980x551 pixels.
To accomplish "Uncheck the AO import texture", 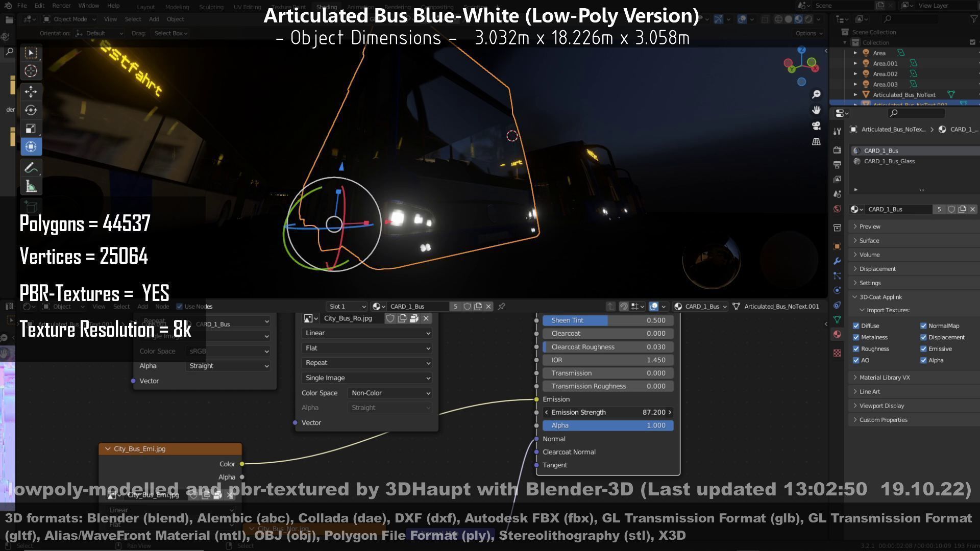I will pos(856,360).
